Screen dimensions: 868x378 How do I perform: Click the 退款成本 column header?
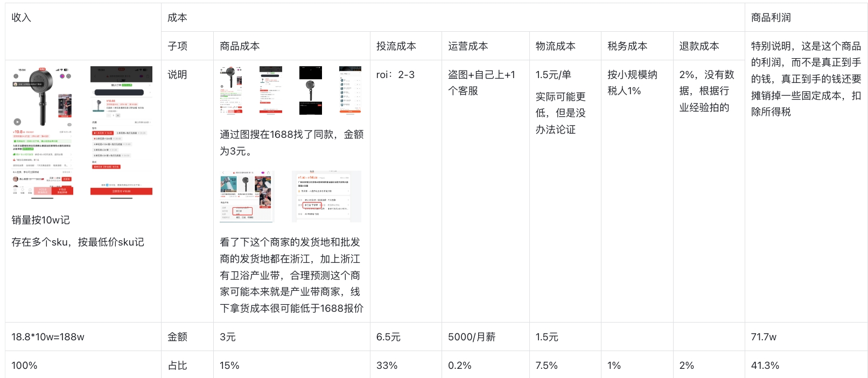tap(699, 46)
